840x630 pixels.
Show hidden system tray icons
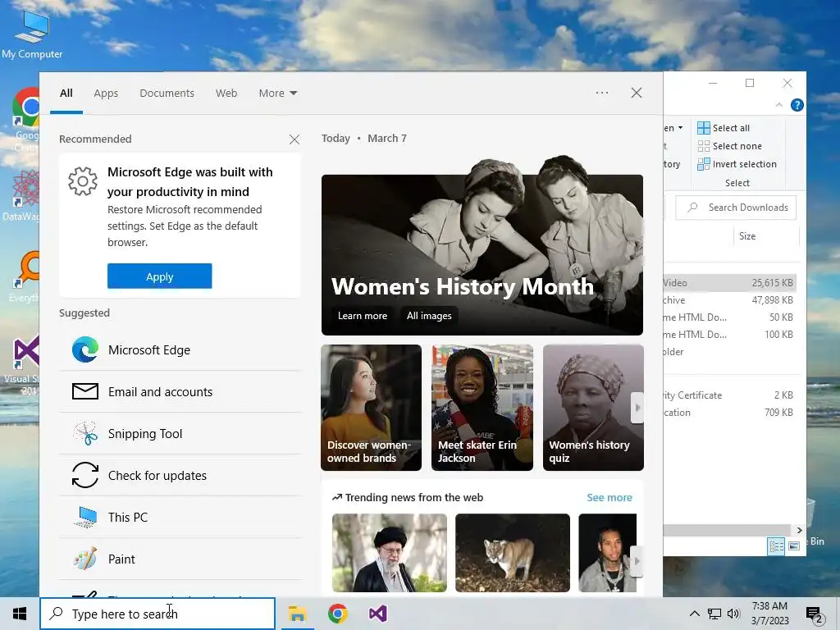694,614
